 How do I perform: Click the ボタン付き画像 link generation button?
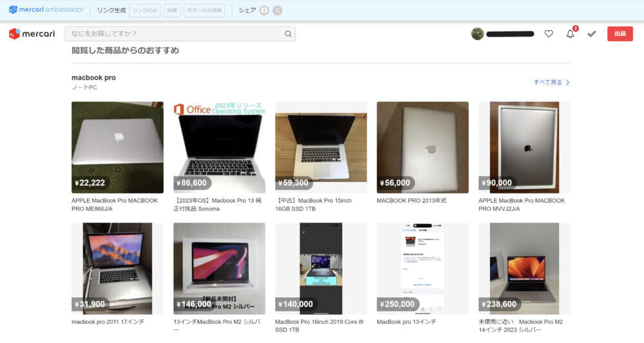coord(204,10)
